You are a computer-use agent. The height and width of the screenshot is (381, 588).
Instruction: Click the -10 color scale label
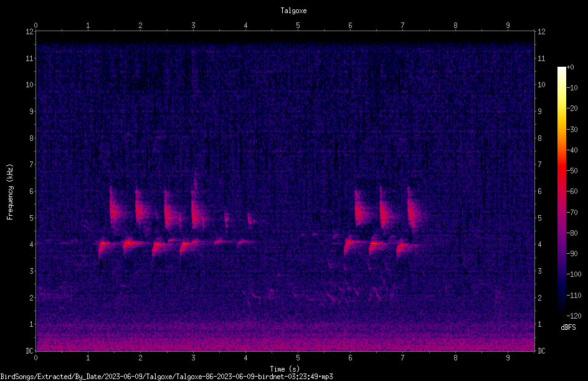coord(572,88)
